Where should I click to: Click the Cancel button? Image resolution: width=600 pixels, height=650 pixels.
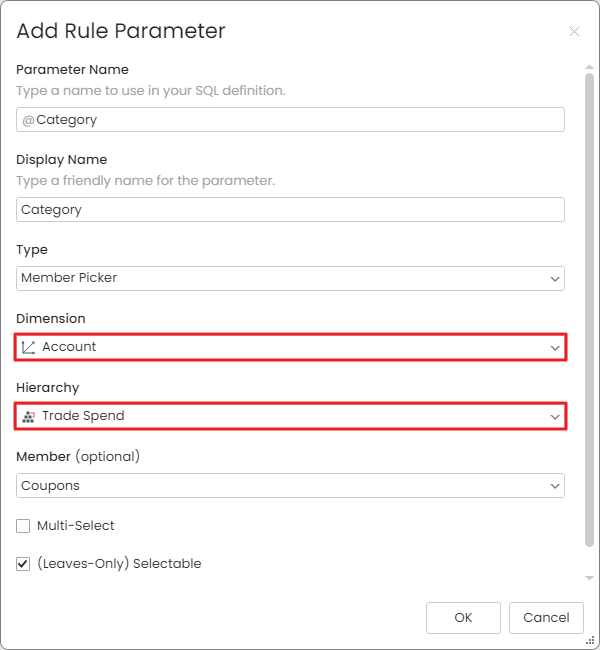click(546, 618)
